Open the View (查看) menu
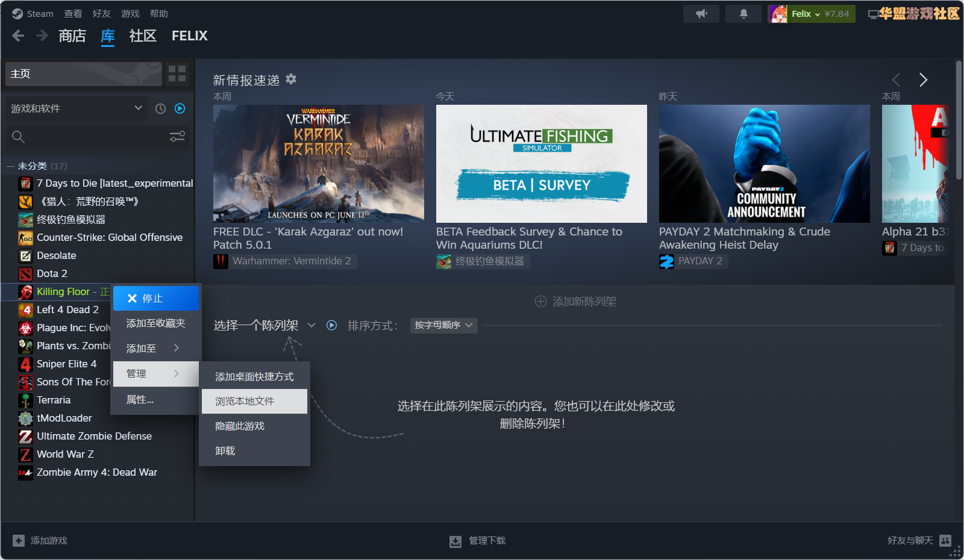 pos(73,14)
